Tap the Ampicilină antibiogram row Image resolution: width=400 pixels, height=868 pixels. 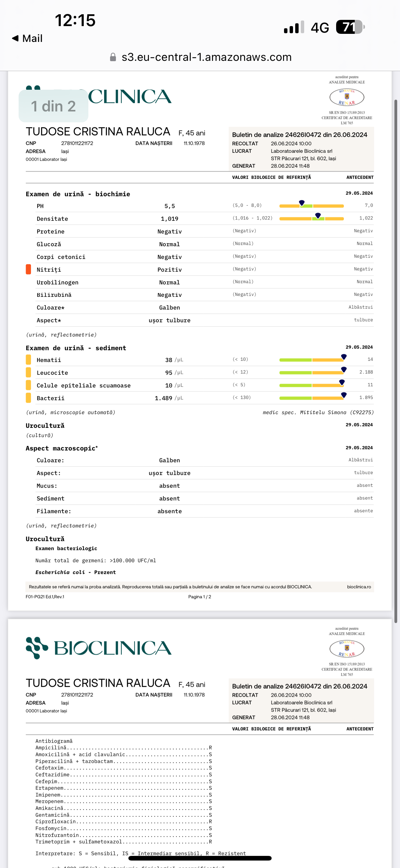124,748
